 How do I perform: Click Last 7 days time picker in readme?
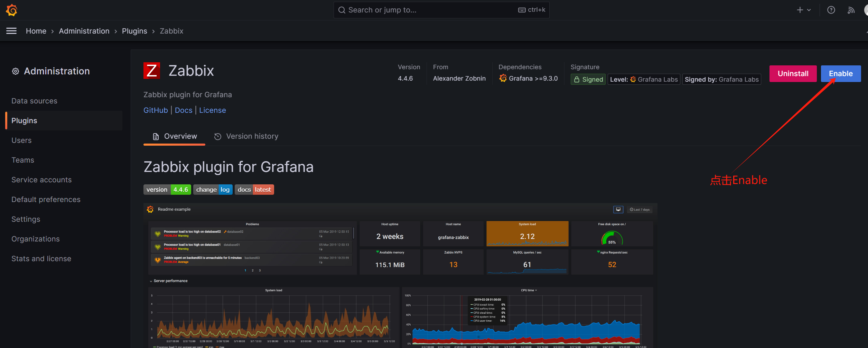[x=640, y=209]
